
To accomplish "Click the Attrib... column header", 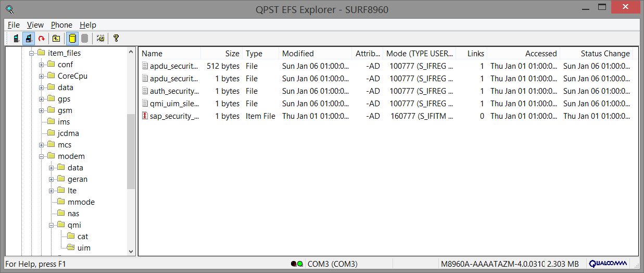I will [x=368, y=53].
